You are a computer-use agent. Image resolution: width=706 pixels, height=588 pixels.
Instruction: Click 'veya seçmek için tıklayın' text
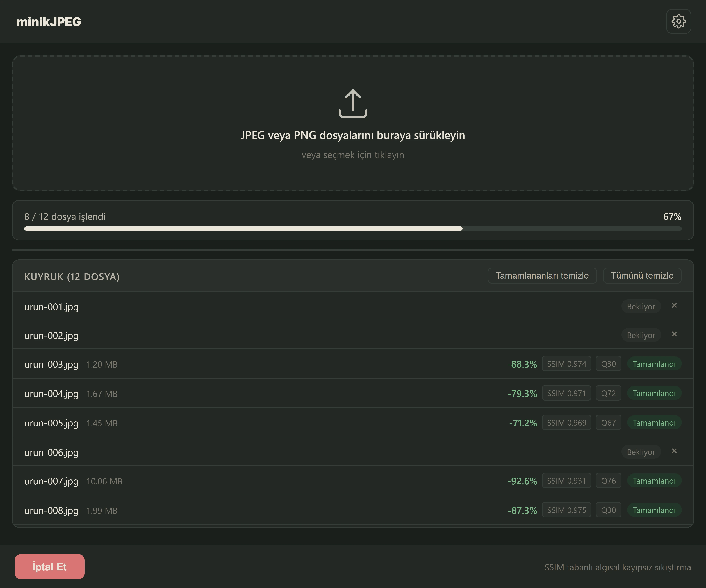353,155
